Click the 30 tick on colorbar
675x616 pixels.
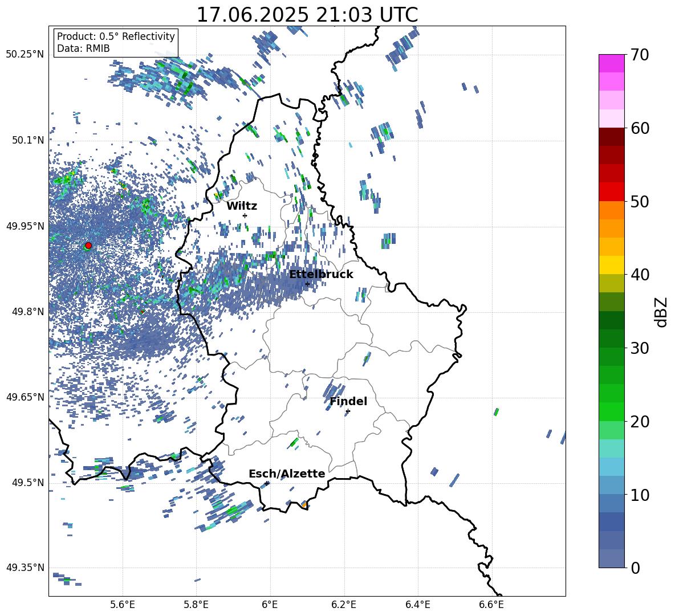point(640,348)
